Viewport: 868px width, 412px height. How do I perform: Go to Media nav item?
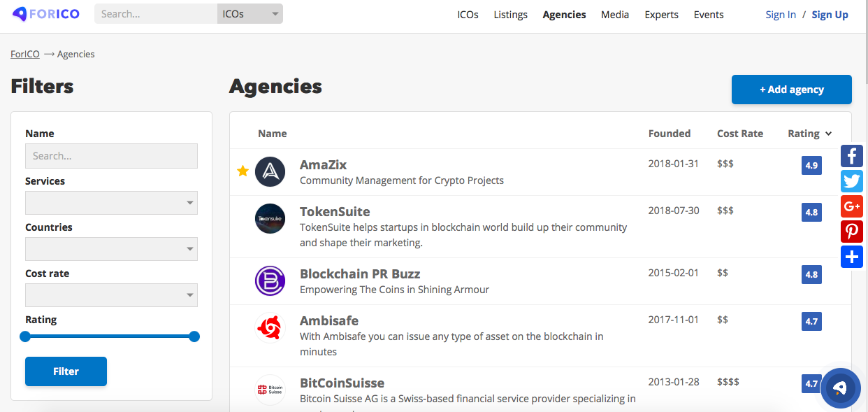pos(615,15)
